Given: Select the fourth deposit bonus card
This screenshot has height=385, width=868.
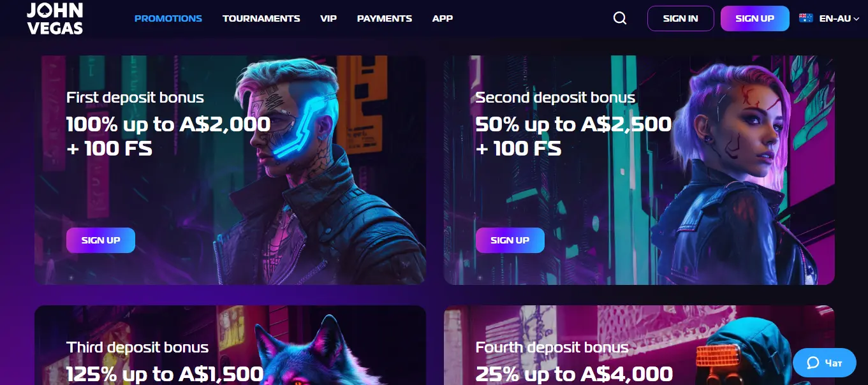Looking at the screenshot, I should coord(639,345).
